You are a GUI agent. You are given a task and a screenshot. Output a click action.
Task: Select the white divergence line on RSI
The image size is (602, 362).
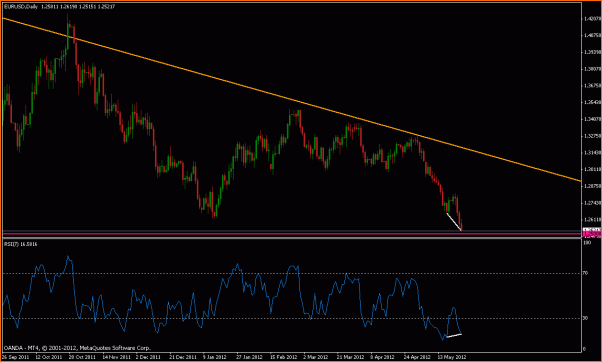tap(454, 336)
